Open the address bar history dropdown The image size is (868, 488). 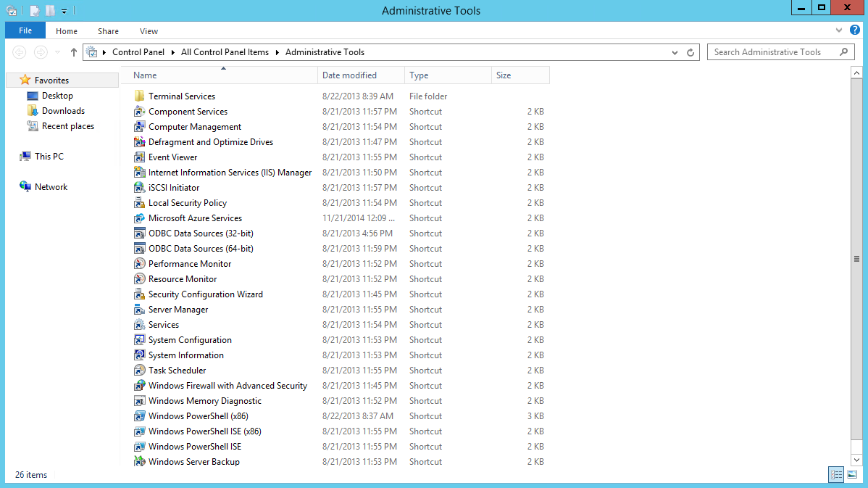(675, 53)
